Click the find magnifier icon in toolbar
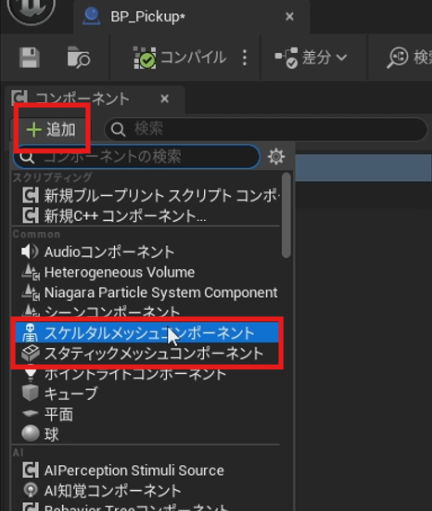The width and height of the screenshot is (432, 511). tap(397, 57)
